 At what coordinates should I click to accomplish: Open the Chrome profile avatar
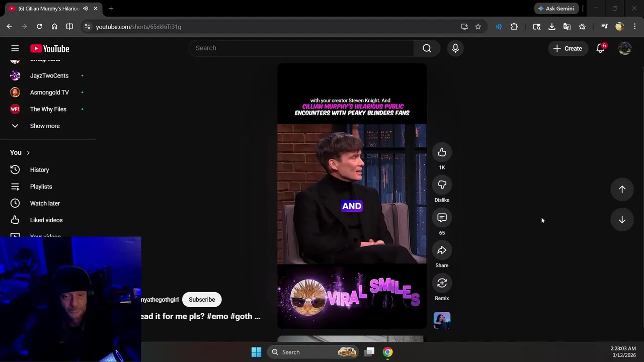click(x=619, y=27)
